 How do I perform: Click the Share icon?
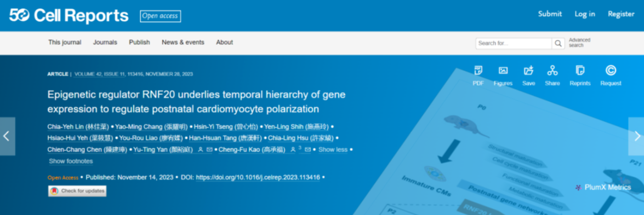click(x=552, y=71)
